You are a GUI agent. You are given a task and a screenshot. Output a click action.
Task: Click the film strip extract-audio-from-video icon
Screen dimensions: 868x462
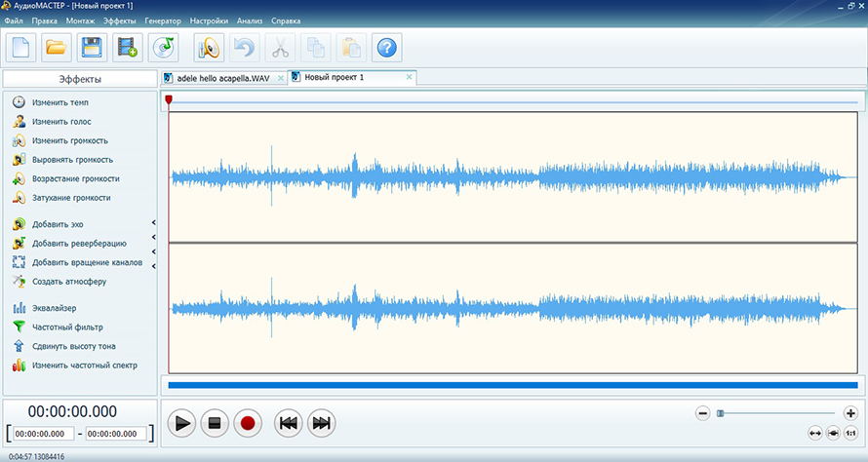(x=126, y=47)
